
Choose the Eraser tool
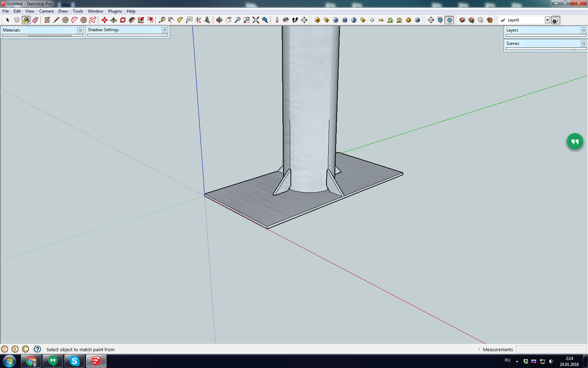coord(35,20)
